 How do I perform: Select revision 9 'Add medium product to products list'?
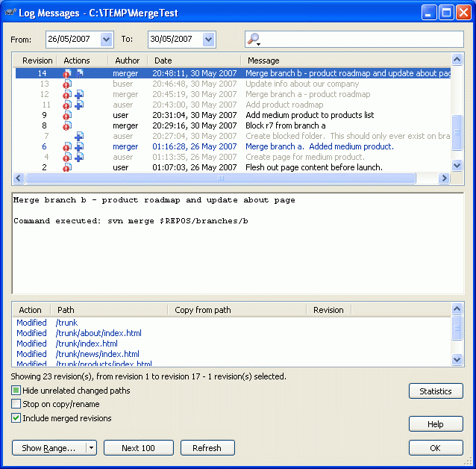[x=233, y=115]
